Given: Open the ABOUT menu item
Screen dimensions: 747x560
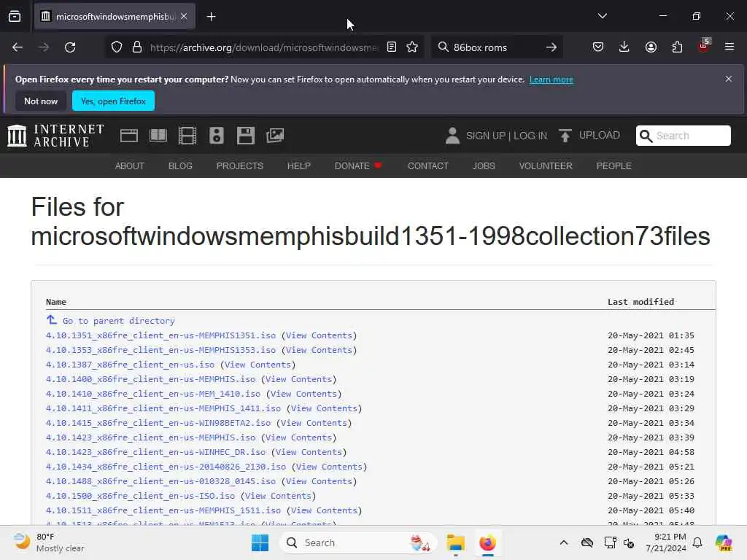Looking at the screenshot, I should coord(130,166).
